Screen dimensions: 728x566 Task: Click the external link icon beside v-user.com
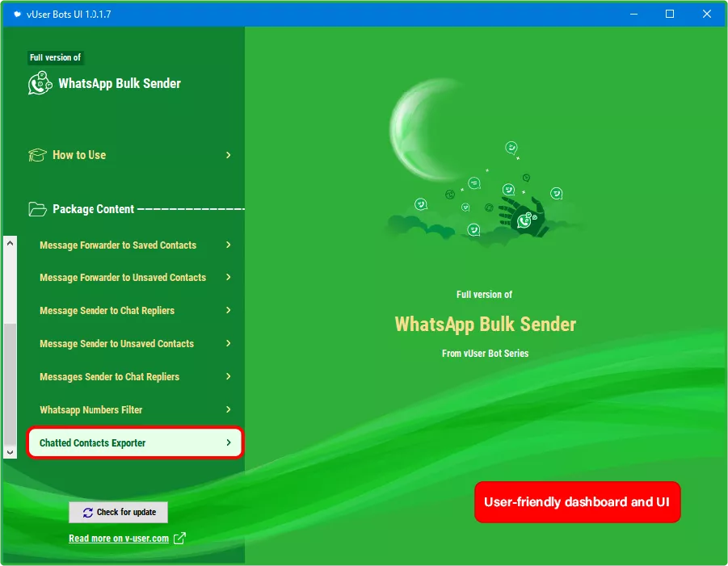click(179, 539)
